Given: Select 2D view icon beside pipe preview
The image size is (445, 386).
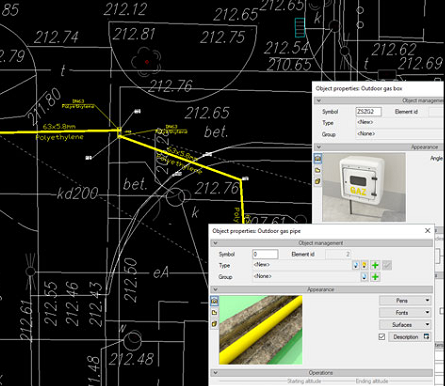Looking at the screenshot, I should pyautogui.click(x=214, y=312).
